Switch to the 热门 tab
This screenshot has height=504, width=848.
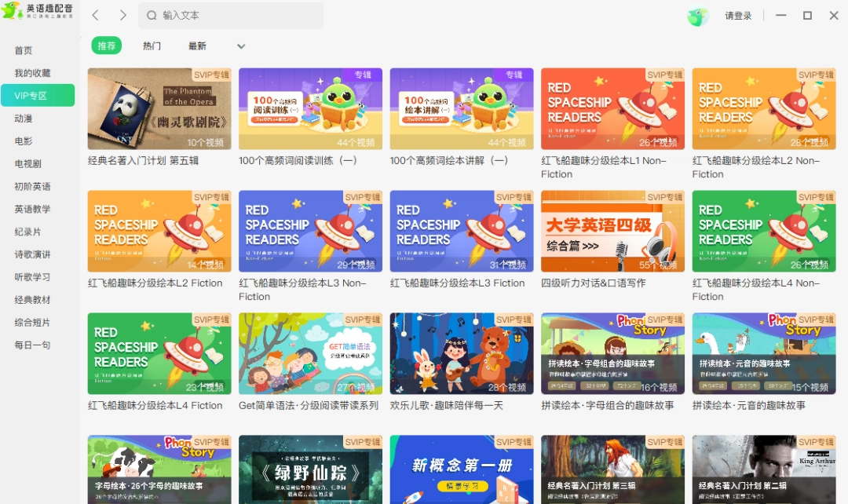point(152,46)
